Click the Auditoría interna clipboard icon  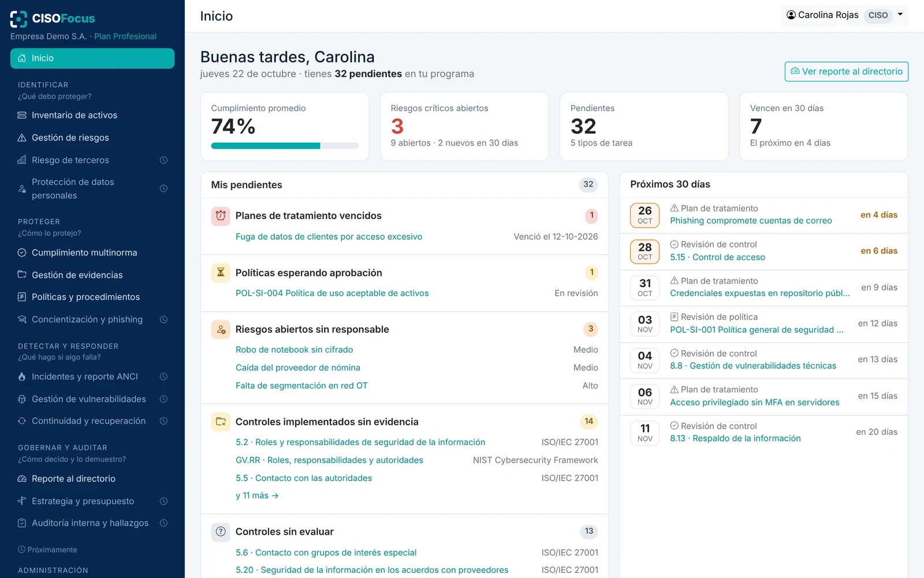click(x=22, y=523)
